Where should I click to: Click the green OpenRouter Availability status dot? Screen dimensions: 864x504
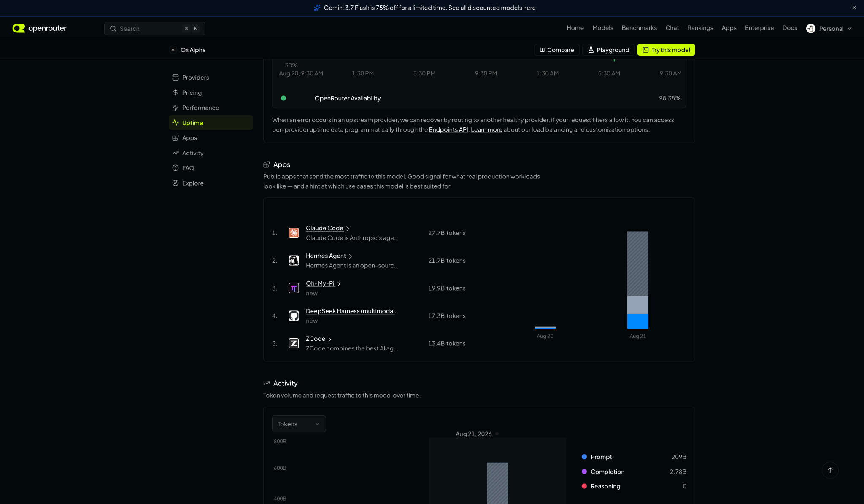coord(283,98)
